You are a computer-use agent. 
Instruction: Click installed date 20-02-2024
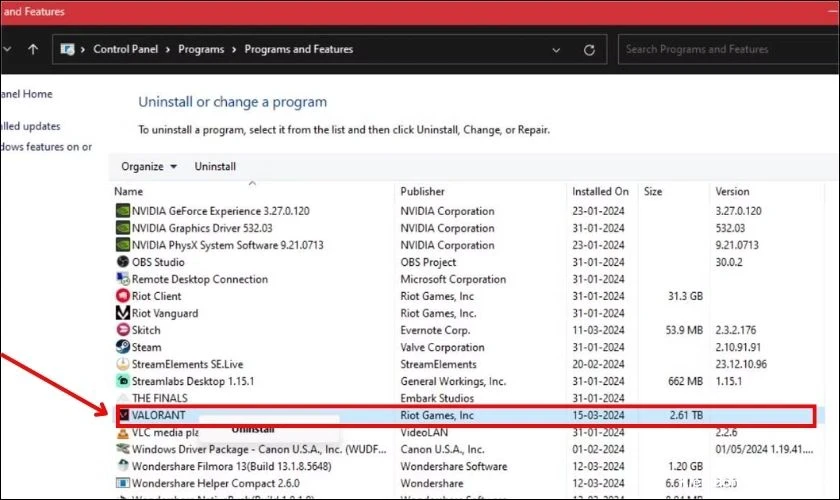(x=598, y=364)
